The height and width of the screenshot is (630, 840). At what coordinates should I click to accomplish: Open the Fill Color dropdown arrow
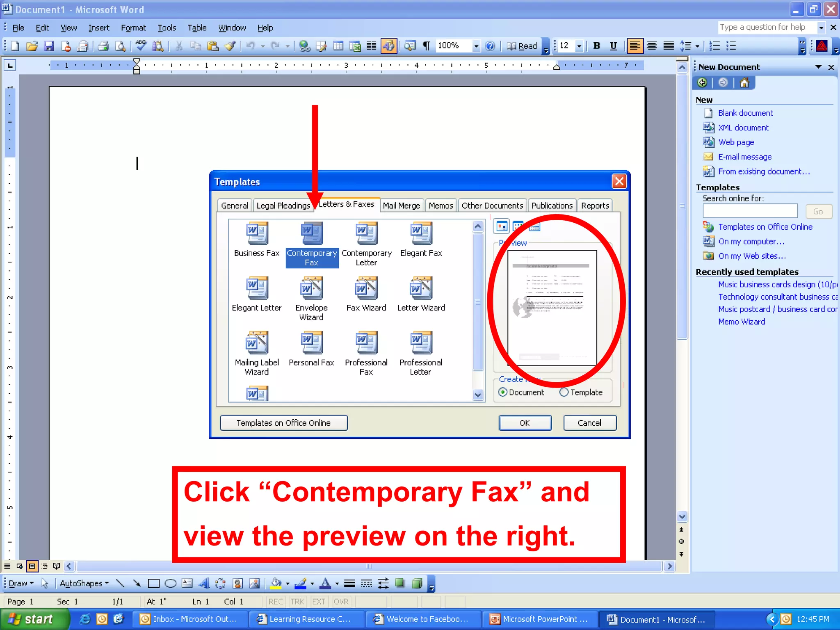tap(288, 583)
